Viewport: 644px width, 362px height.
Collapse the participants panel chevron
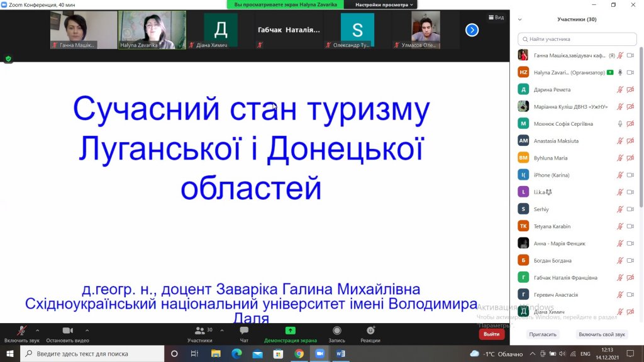click(x=520, y=19)
